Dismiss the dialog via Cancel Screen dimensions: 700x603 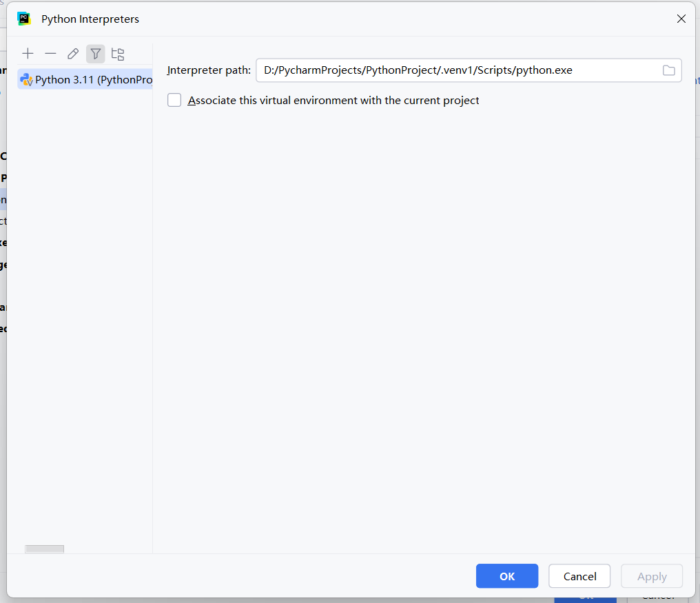[579, 576]
